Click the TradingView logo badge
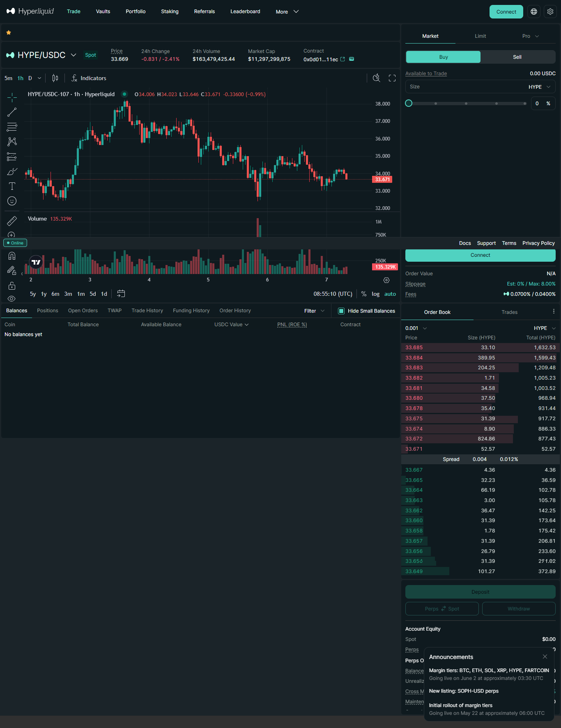The height and width of the screenshot is (728, 561). click(x=36, y=262)
